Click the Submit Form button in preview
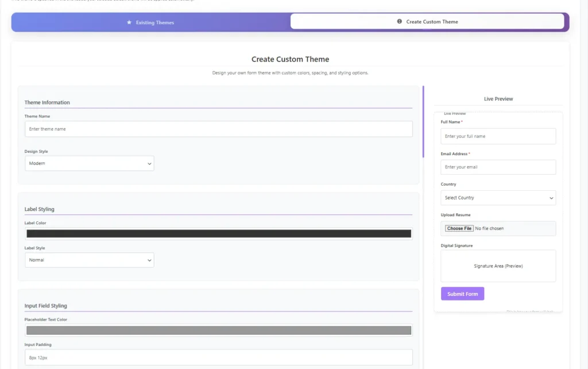Image resolution: width=588 pixels, height=369 pixels. 462,293
